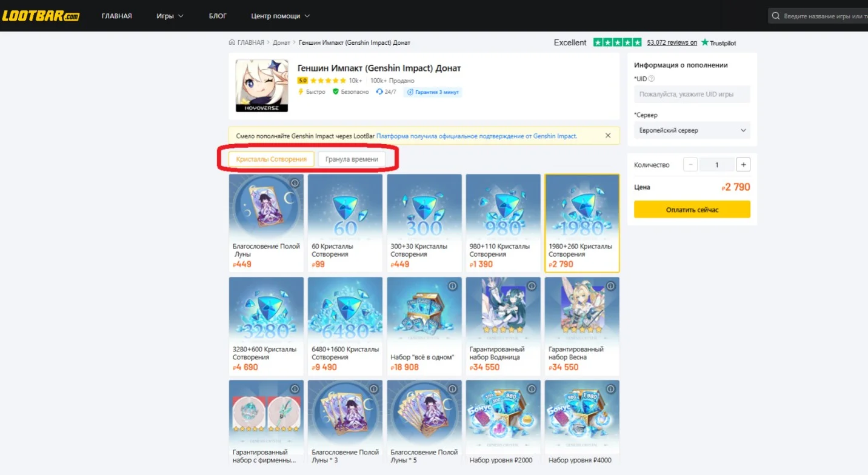
Task: Increase quantity with the plus button
Action: tap(744, 165)
